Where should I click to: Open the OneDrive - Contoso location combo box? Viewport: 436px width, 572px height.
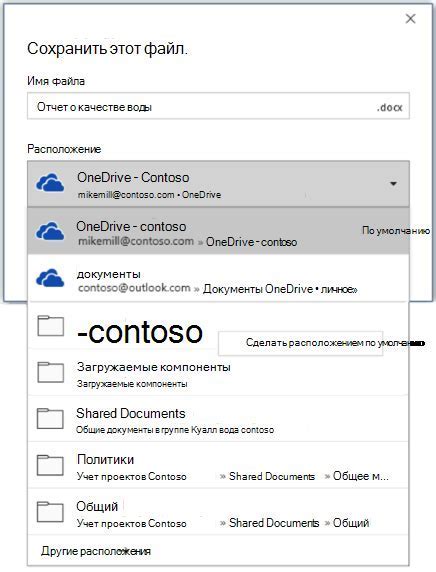pos(218,184)
